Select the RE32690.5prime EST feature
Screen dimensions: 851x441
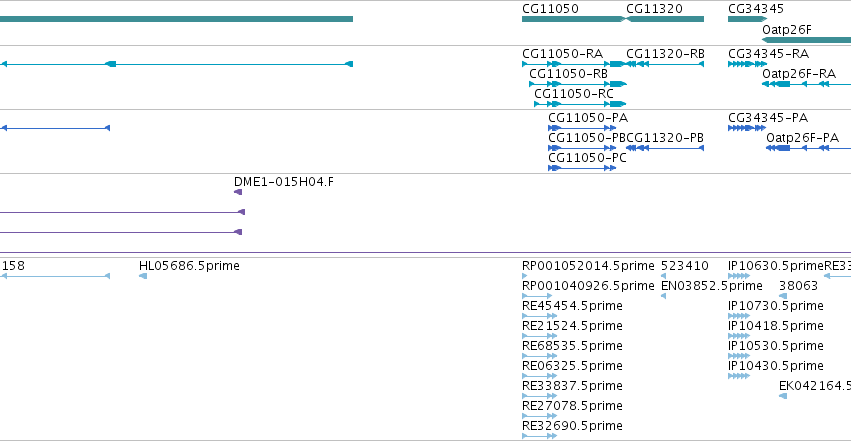tap(539, 436)
